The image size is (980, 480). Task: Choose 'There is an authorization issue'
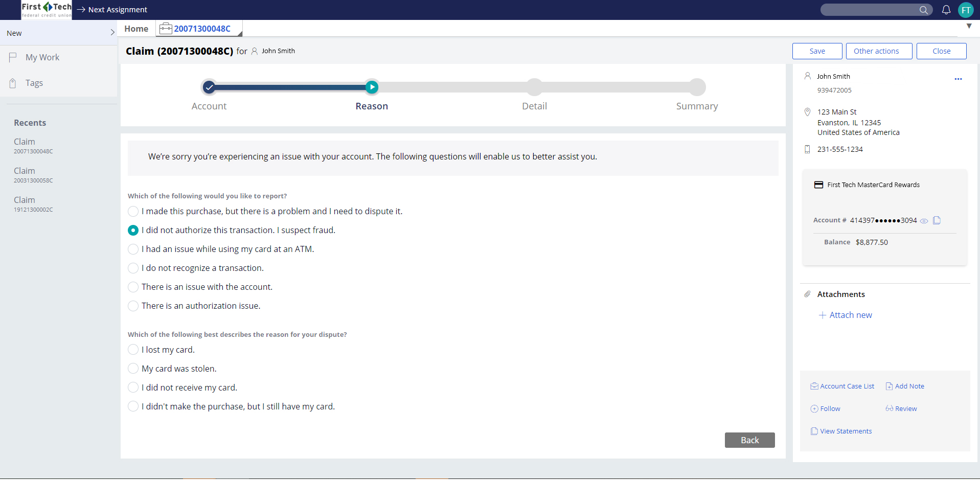(133, 306)
